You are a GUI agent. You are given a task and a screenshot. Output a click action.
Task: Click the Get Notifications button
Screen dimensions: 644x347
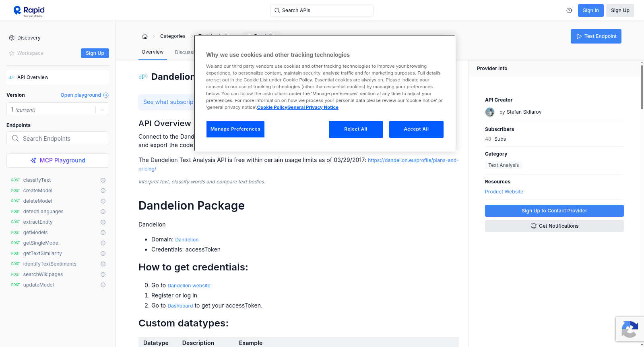[554, 226]
